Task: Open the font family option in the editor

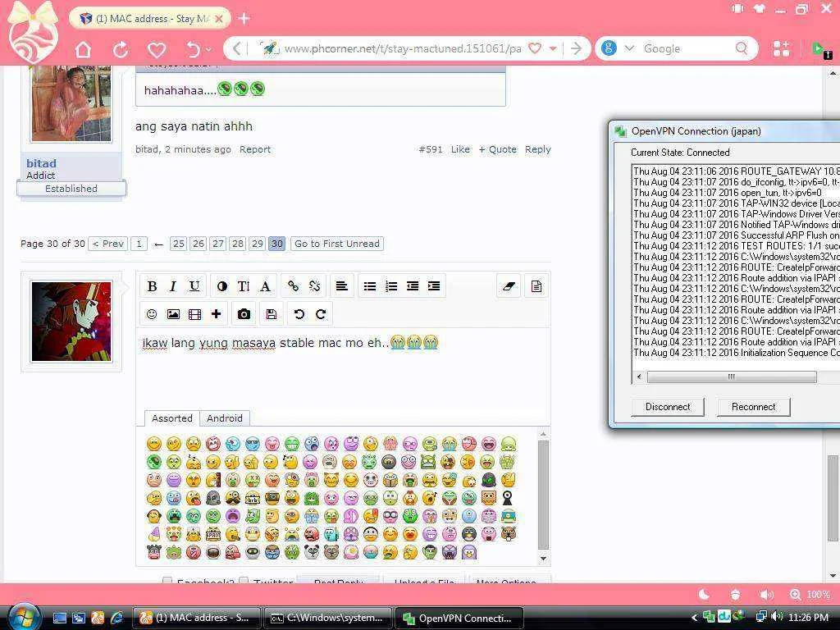Action: click(265, 286)
